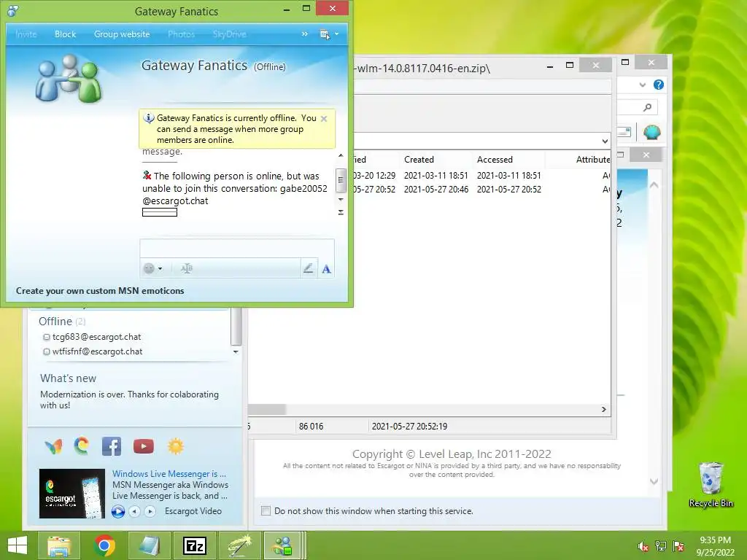Click the What's new heading

point(68,378)
